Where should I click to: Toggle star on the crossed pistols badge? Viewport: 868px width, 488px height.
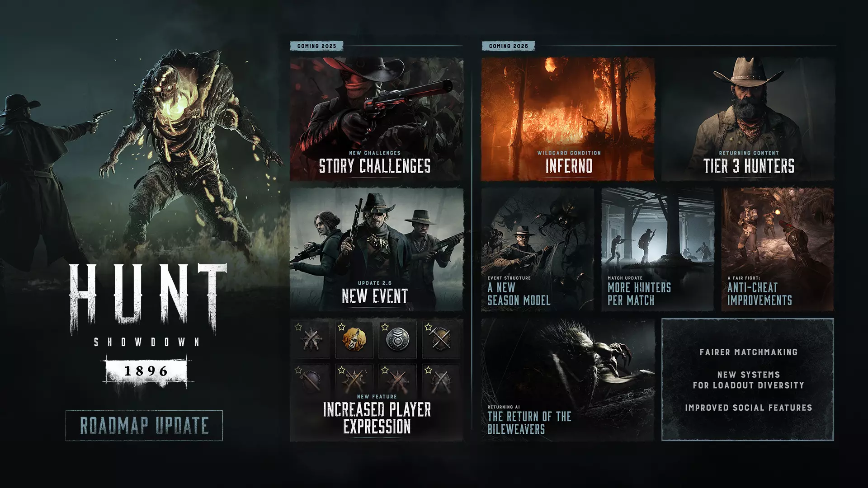pos(298,327)
